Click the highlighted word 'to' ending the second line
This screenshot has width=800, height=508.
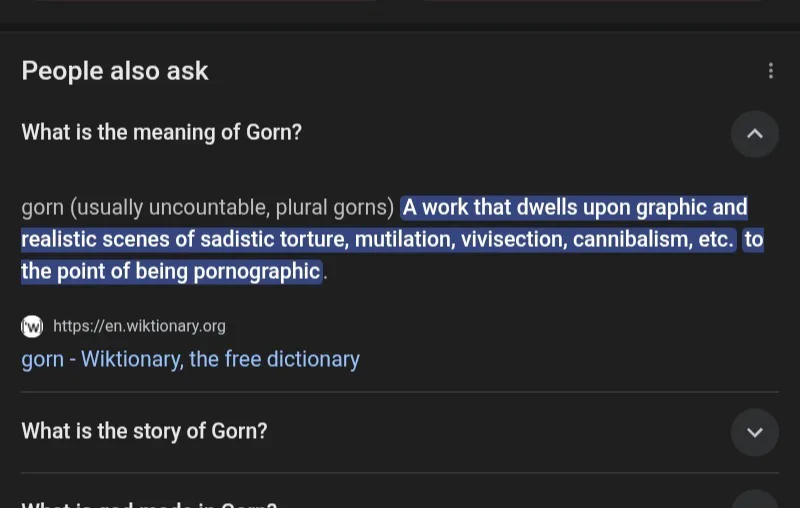753,239
